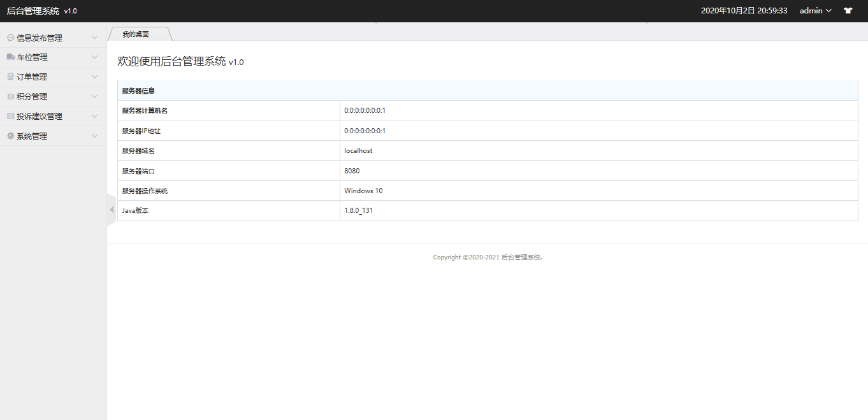Click the 服务器IP地址 value cell

[x=599, y=131]
